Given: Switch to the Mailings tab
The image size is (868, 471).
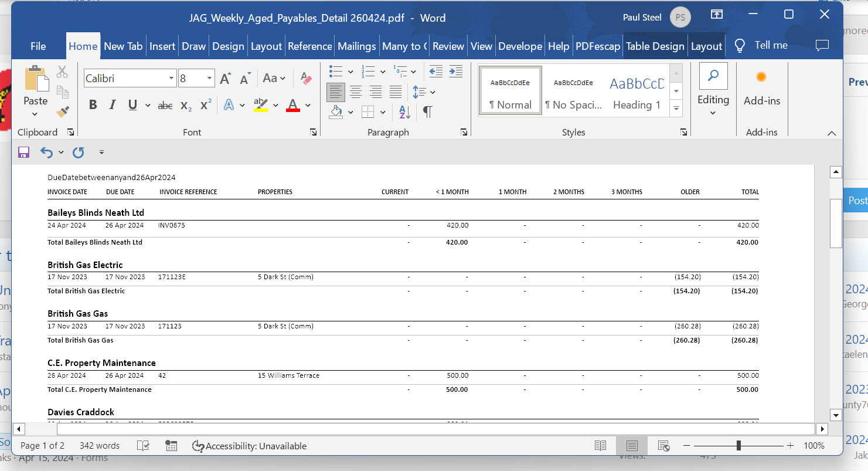Looking at the screenshot, I should (x=357, y=46).
